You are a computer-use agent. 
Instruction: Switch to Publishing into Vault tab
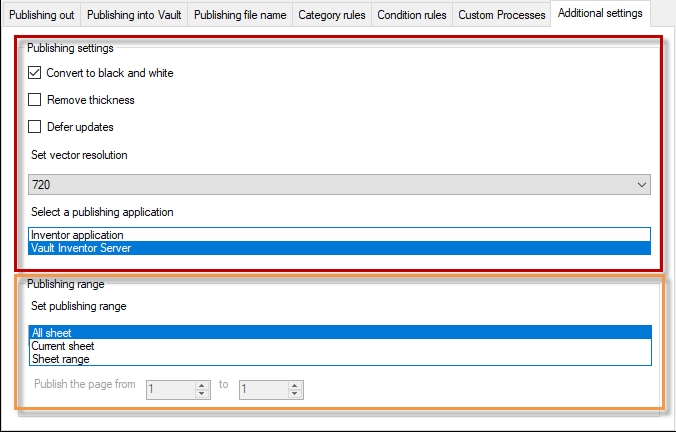pyautogui.click(x=134, y=15)
